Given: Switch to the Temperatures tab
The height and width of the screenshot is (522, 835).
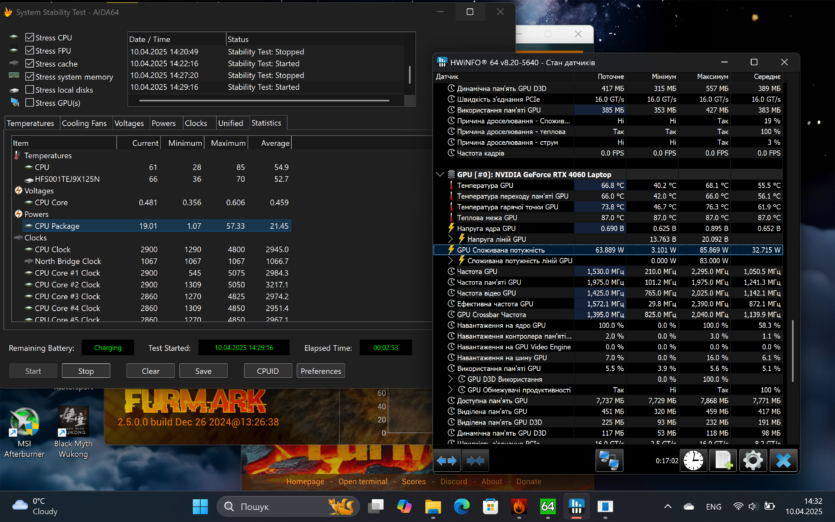Looking at the screenshot, I should 30,123.
